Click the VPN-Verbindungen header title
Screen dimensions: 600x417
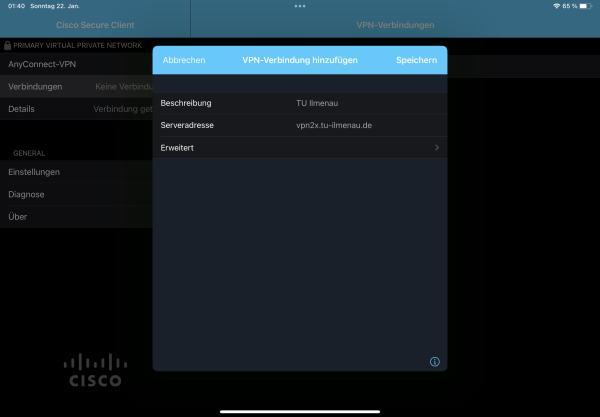395,25
